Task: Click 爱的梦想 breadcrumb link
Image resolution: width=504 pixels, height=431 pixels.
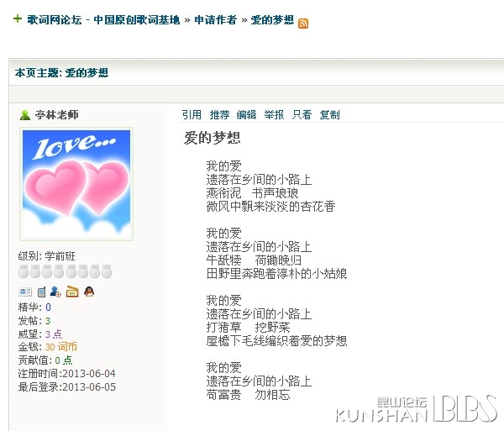Action: click(x=272, y=20)
